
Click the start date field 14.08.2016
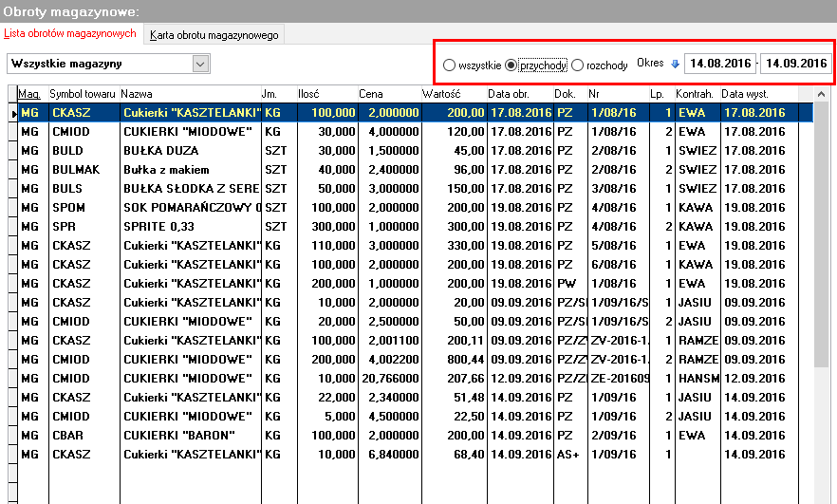pos(720,64)
